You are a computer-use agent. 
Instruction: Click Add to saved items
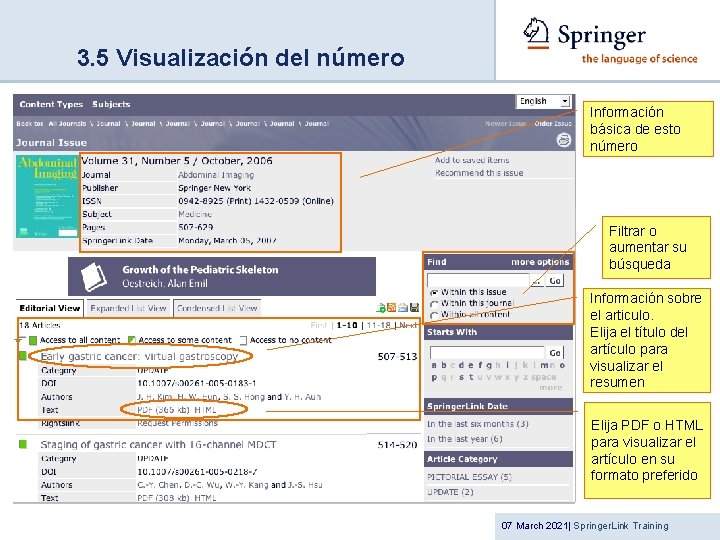click(472, 160)
